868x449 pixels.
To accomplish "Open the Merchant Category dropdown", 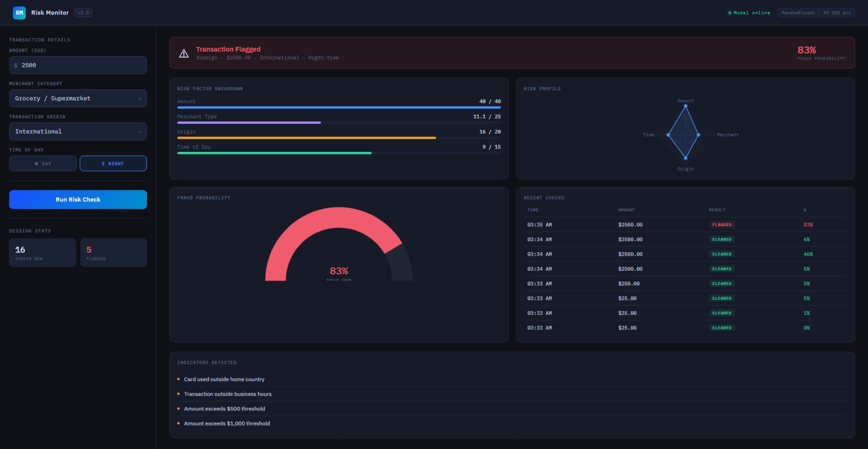I will [78, 98].
